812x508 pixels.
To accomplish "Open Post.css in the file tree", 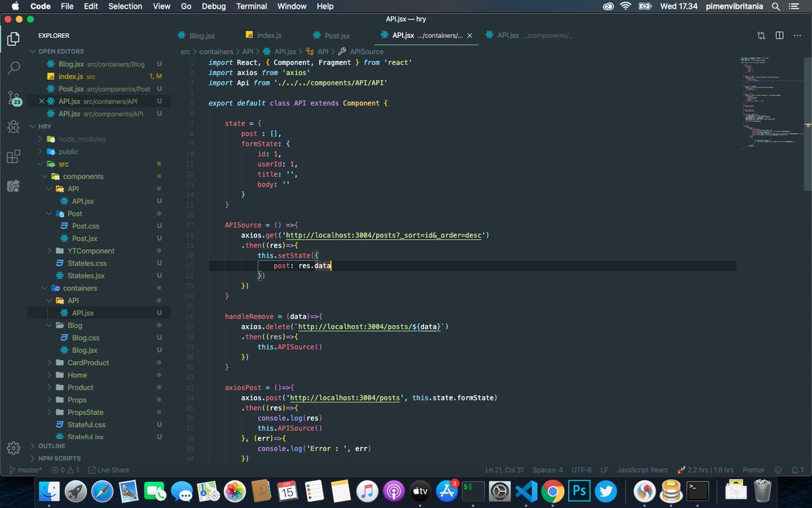I will coord(85,226).
